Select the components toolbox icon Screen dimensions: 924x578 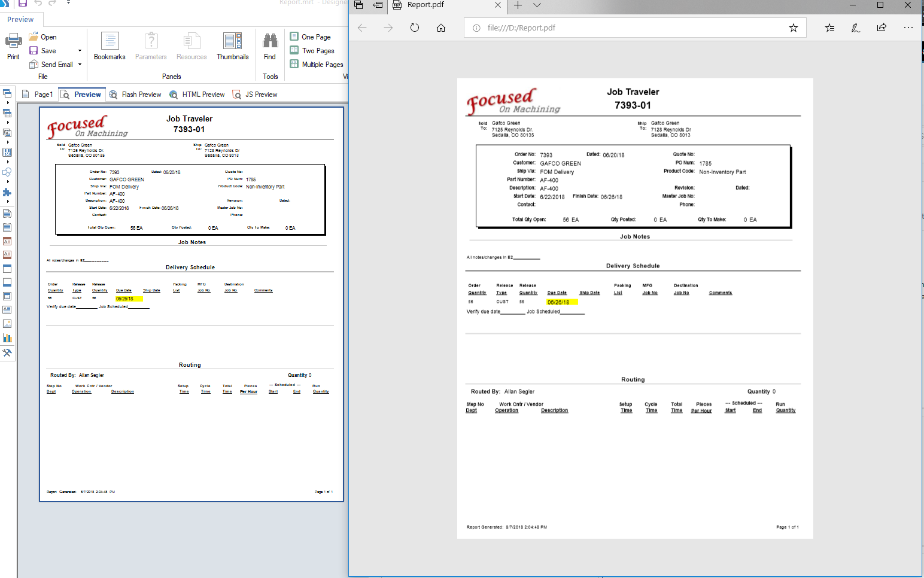[x=7, y=133]
